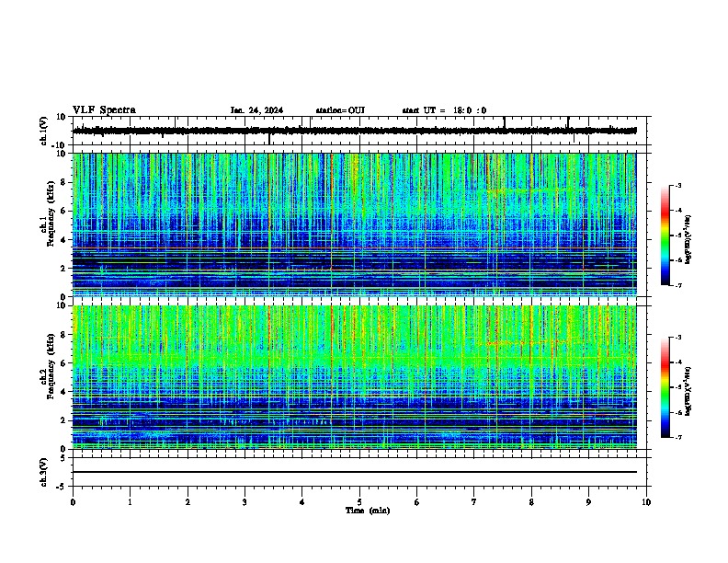
Task: Click the "8" kHz tick of ch.1 spectrogram
Action: (x=64, y=182)
